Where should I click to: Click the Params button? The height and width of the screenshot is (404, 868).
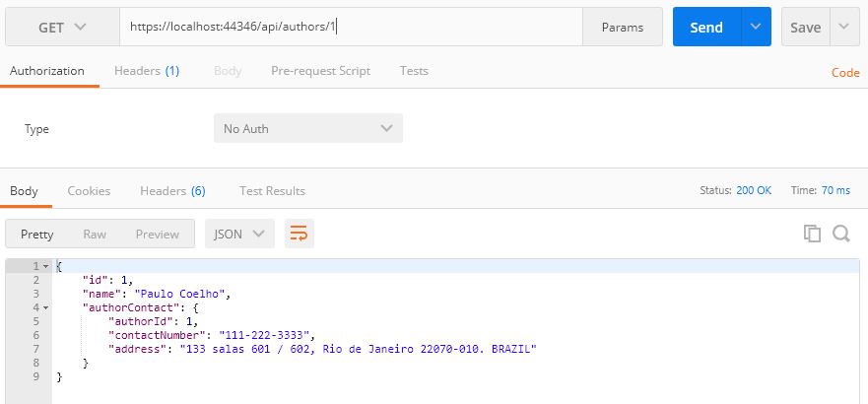(x=623, y=28)
